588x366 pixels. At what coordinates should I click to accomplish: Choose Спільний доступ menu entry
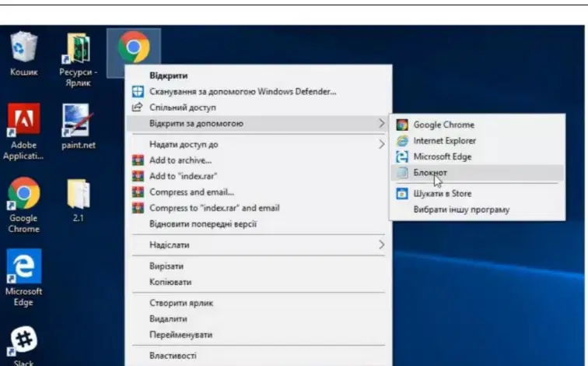tap(183, 107)
